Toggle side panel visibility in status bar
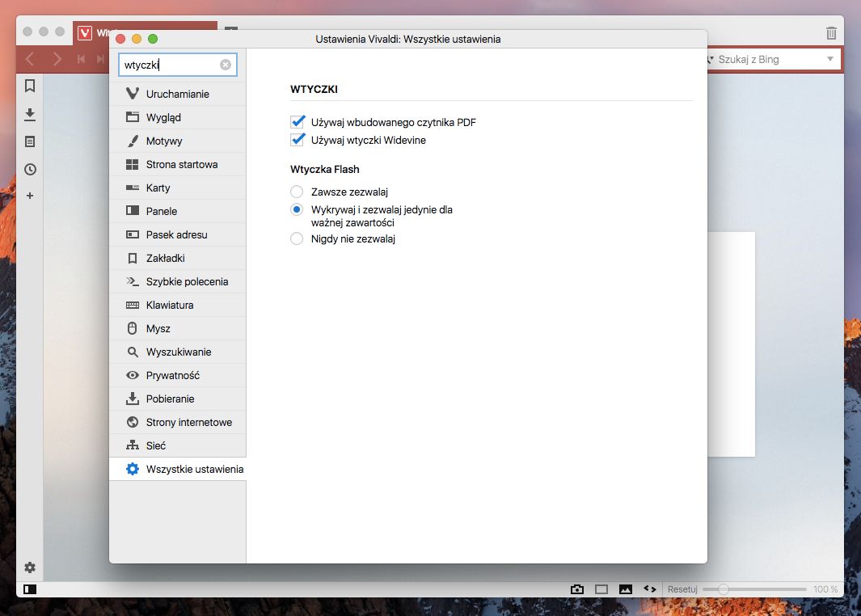The height and width of the screenshot is (616, 861). tap(30, 589)
